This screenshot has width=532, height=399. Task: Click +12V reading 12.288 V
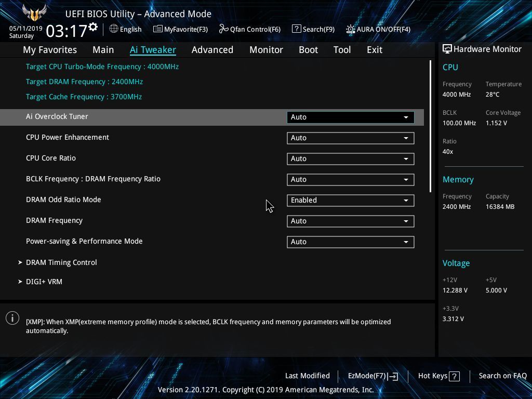[455, 290]
